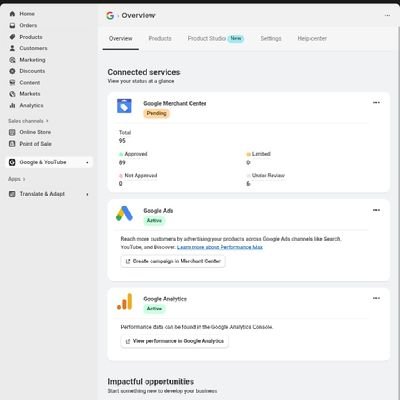Image resolution: width=400 pixels, height=400 pixels.
Task: Click the Google Analytics Active badge
Action: pyautogui.click(x=154, y=309)
